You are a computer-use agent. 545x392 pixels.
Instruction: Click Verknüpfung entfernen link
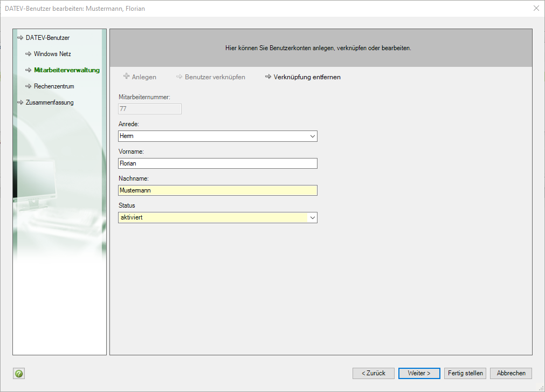tap(307, 77)
